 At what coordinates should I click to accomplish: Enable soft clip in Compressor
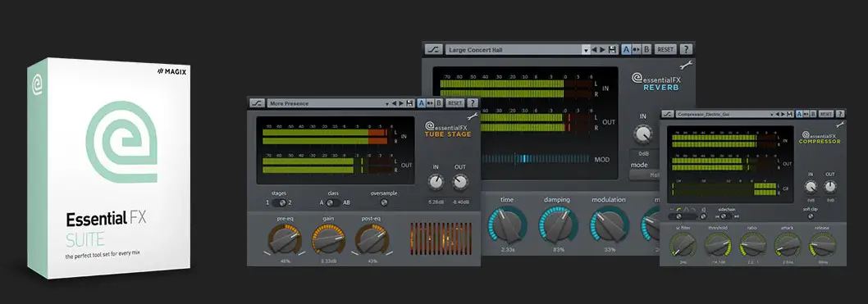pos(811,216)
